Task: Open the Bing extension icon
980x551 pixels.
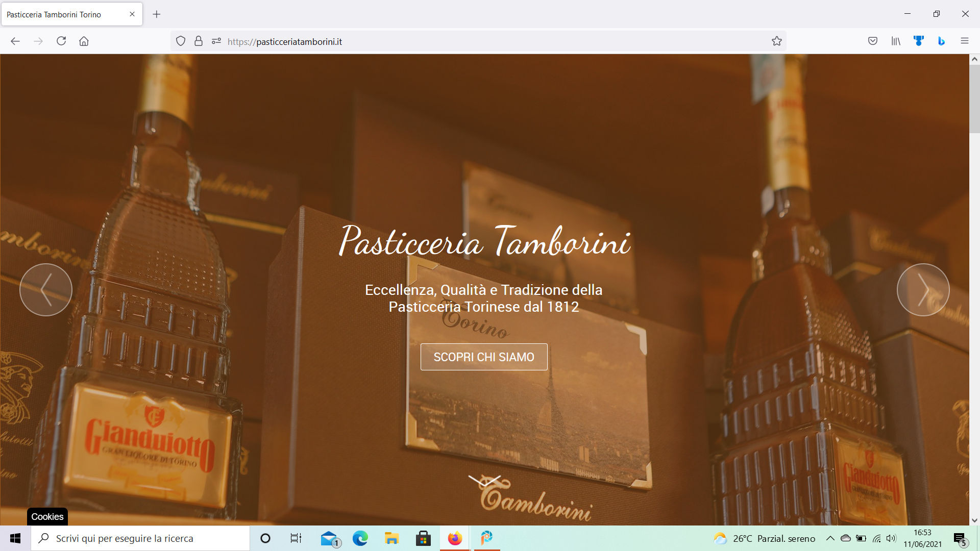Action: pos(941,41)
